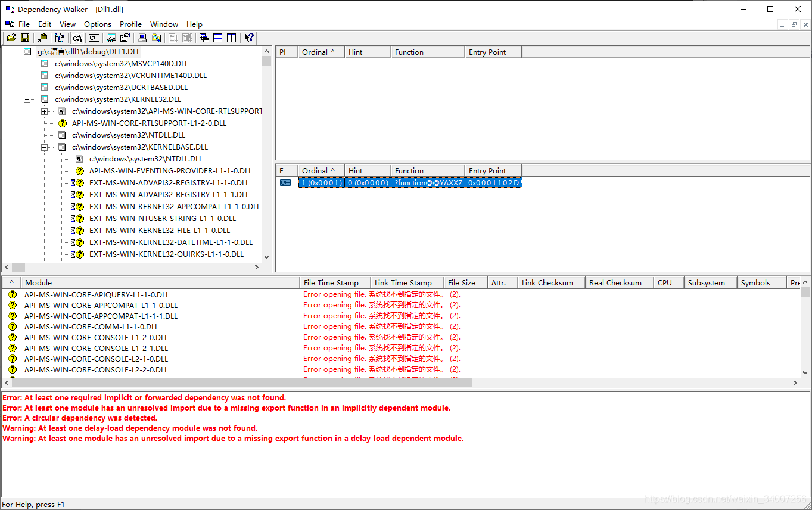
Task: Click question mark icon for API-MS-WIN-CORE-RTLSUPPORT-L1-2-0.DLL
Action: pyautogui.click(x=62, y=123)
